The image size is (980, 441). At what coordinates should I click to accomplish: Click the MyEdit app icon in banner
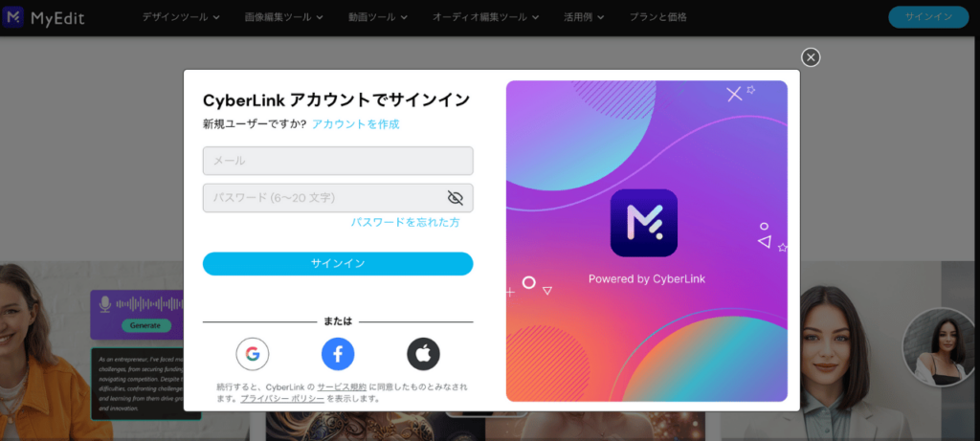[644, 223]
